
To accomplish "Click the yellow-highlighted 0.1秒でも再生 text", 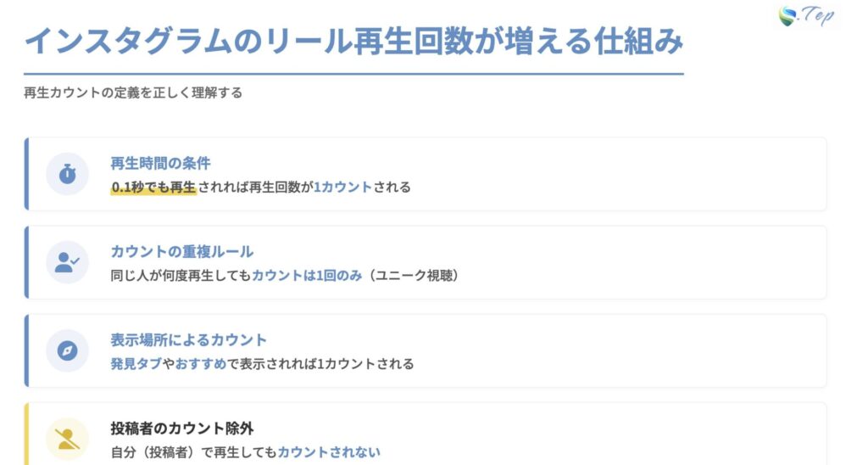I will pyautogui.click(x=153, y=187).
